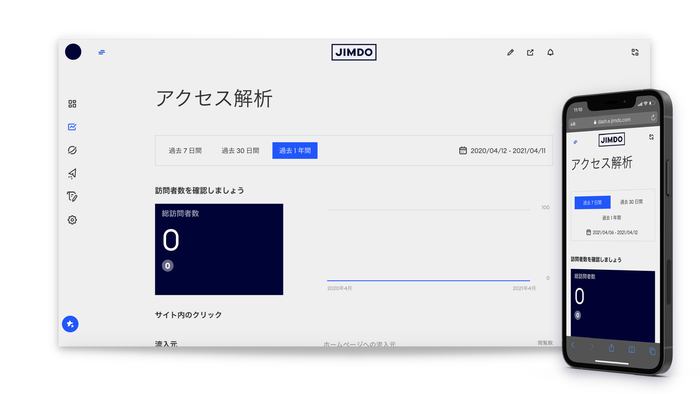This screenshot has height=394, width=700.
Task: Open the SEO circle-slash sidebar icon
Action: [x=72, y=150]
